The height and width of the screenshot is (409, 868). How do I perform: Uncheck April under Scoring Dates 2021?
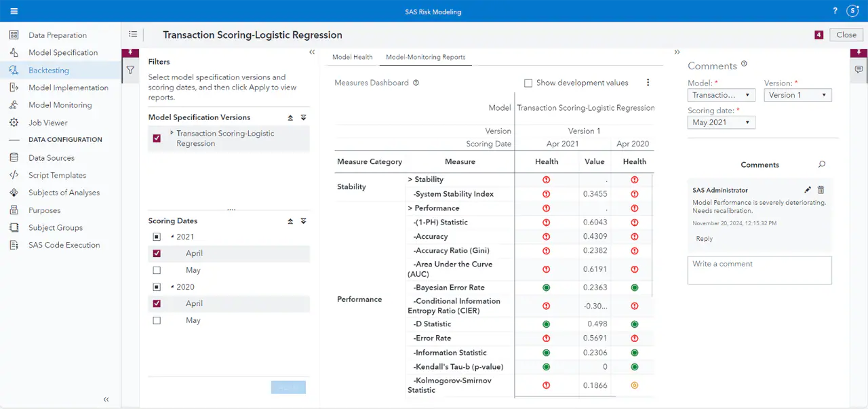coord(156,253)
